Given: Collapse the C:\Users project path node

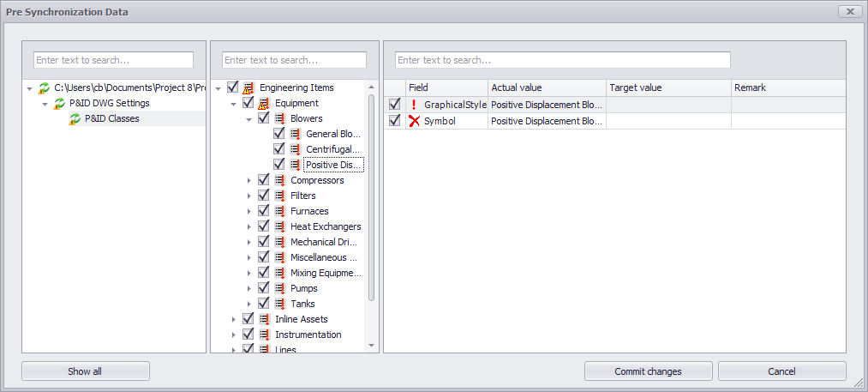Looking at the screenshot, I should coord(29,88).
